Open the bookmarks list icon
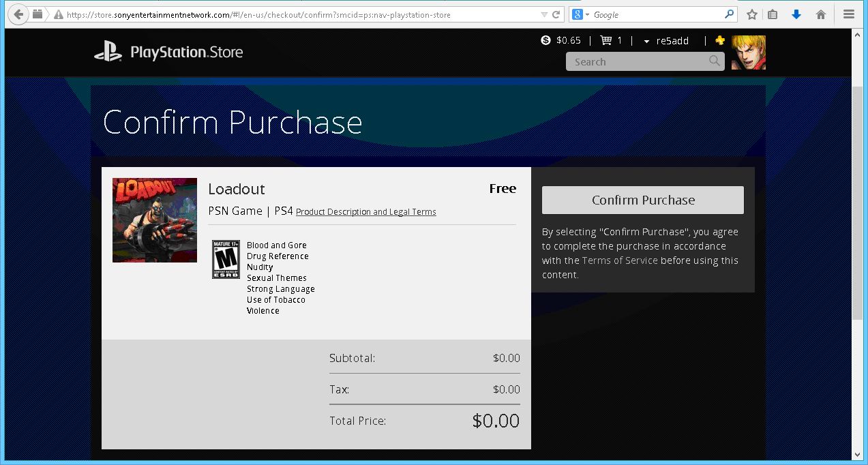 [x=773, y=14]
